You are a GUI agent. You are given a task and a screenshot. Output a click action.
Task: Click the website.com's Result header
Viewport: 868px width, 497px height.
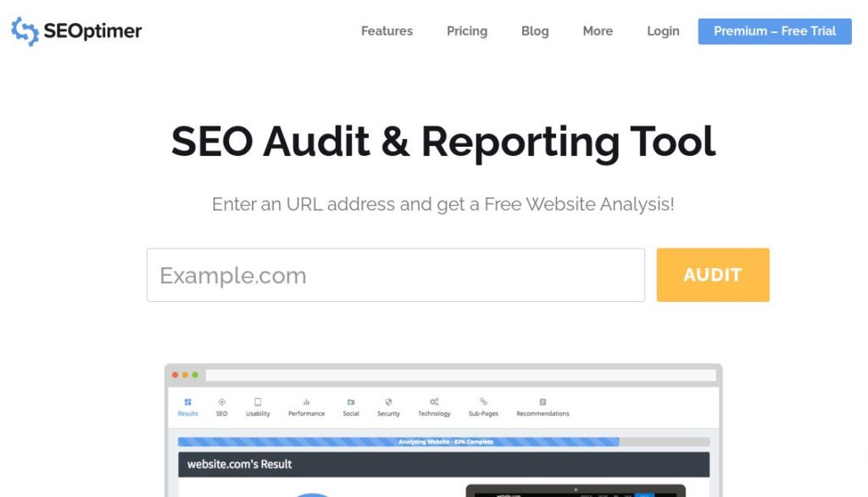(x=444, y=464)
